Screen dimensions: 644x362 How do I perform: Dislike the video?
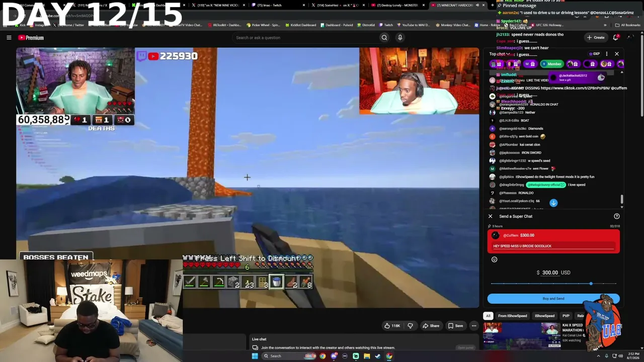click(x=410, y=326)
